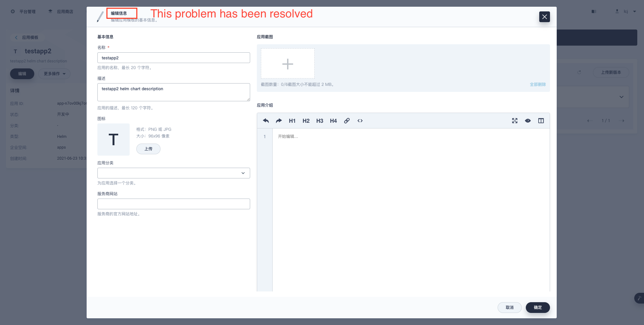Toggle the markdown preview eye icon
This screenshot has width=644, height=325.
pos(528,121)
